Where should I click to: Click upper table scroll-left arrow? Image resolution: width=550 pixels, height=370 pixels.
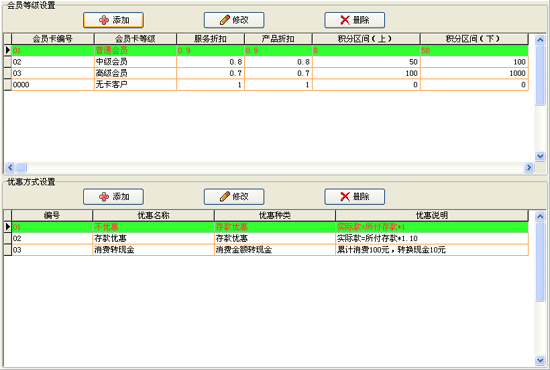(x=10, y=168)
